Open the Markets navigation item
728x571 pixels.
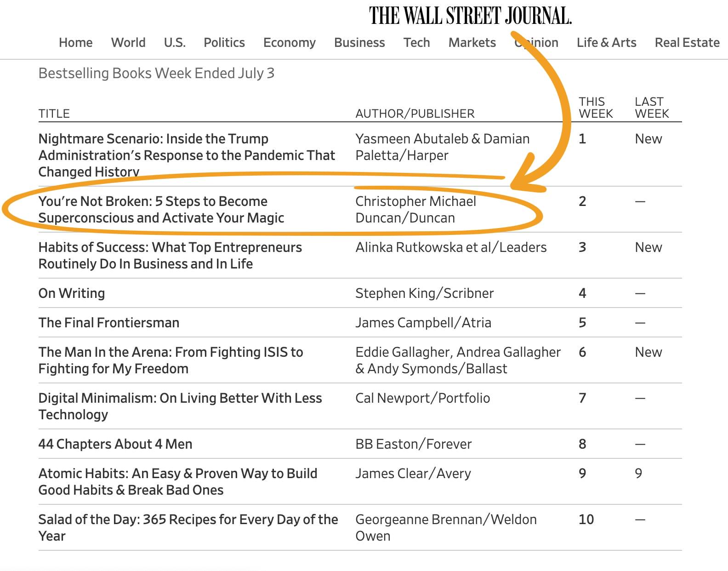click(472, 43)
